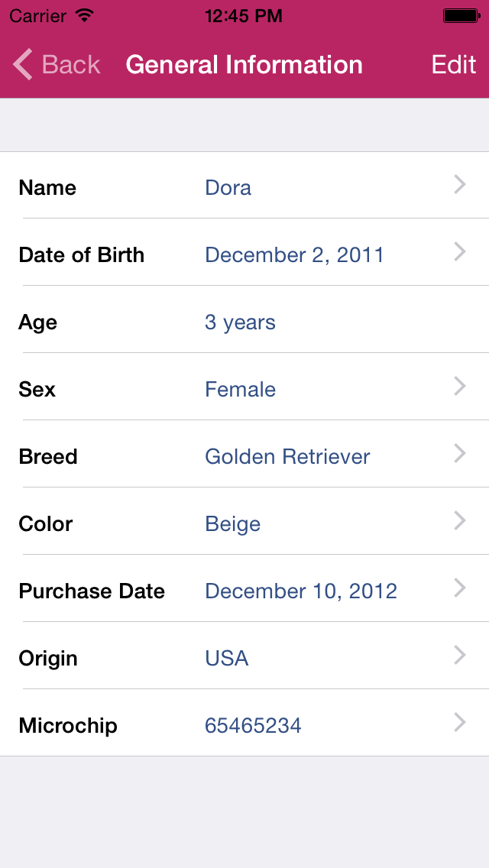The height and width of the screenshot is (868, 489).
Task: Open the Sex row chevron
Action: tap(460, 386)
